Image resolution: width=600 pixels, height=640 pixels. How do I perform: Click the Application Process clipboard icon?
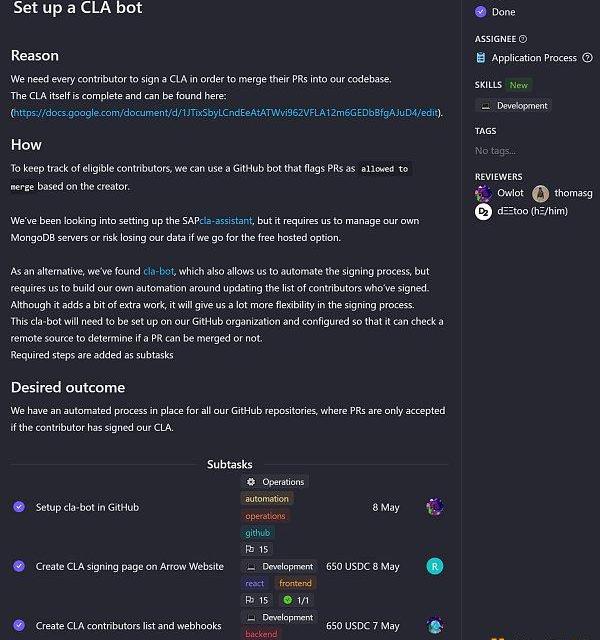pyautogui.click(x=481, y=58)
